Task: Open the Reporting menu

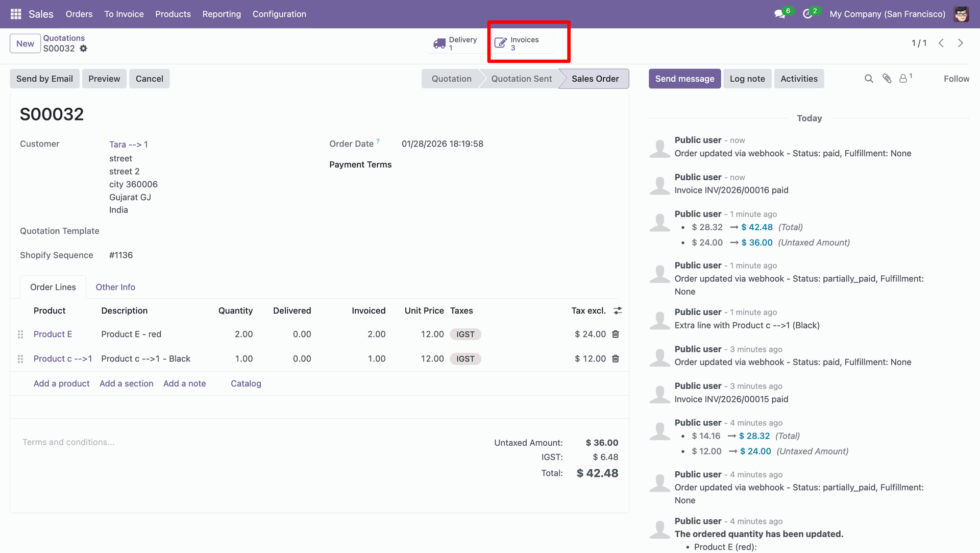Action: point(222,14)
